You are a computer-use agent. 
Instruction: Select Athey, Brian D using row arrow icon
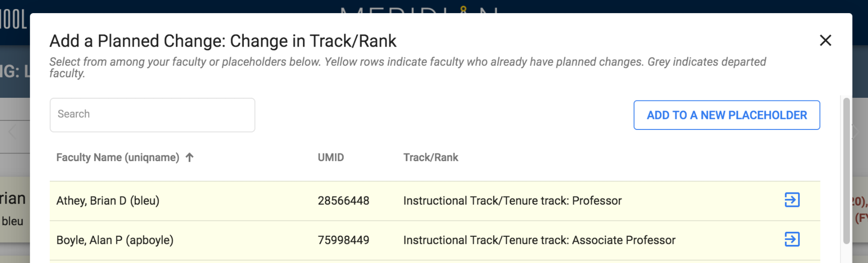click(792, 200)
